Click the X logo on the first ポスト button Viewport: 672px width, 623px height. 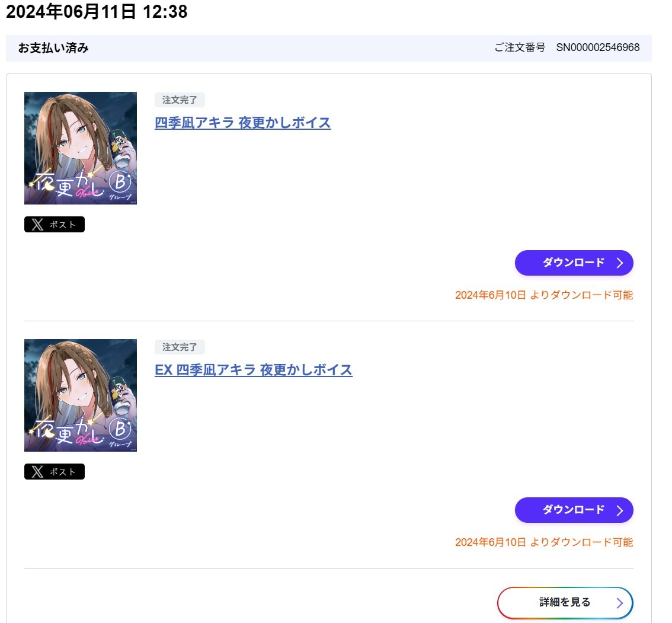pos(37,225)
